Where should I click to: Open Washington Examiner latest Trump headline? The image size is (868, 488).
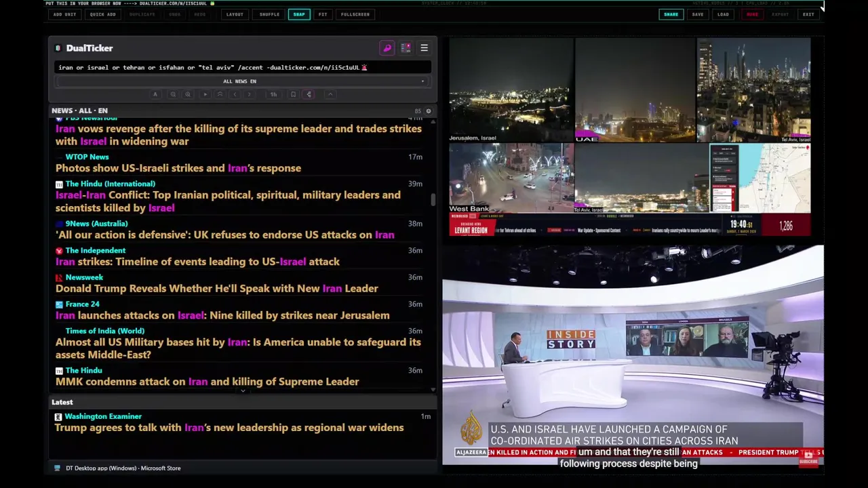click(229, 428)
